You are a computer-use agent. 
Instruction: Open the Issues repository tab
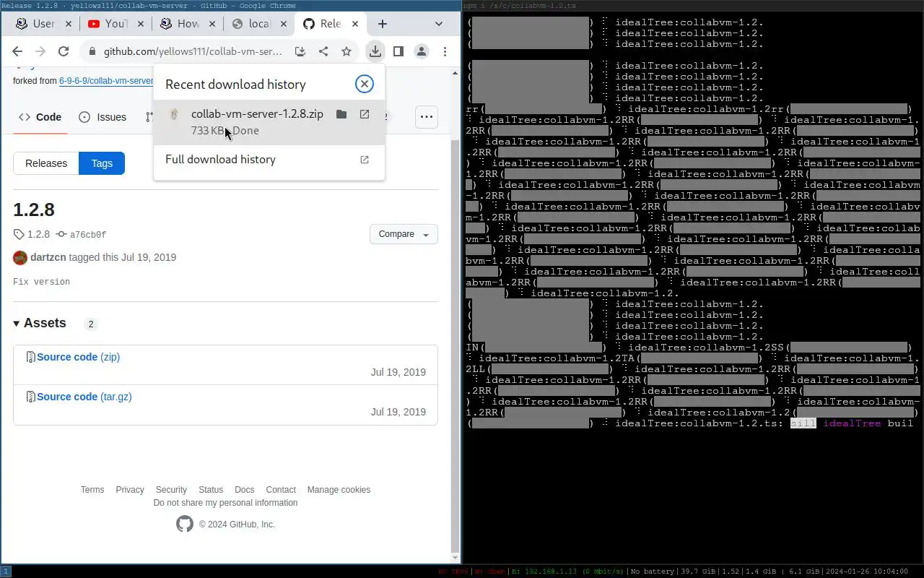pos(103,117)
